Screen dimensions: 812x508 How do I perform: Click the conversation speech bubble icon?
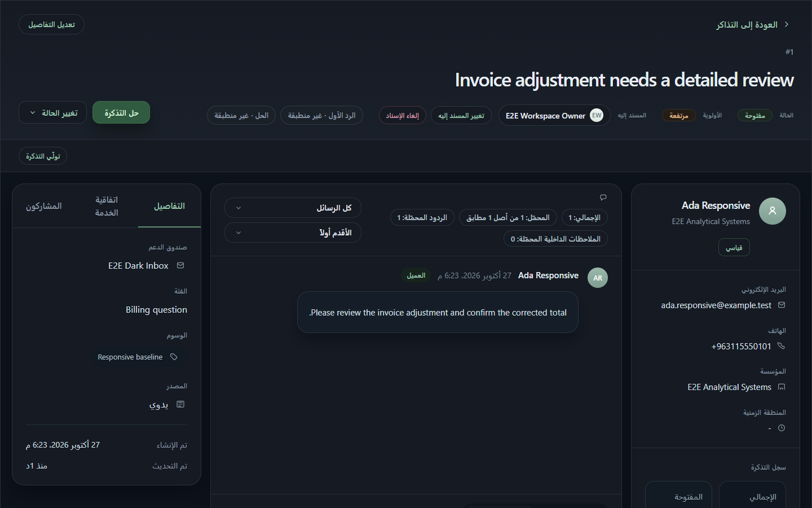(603, 198)
